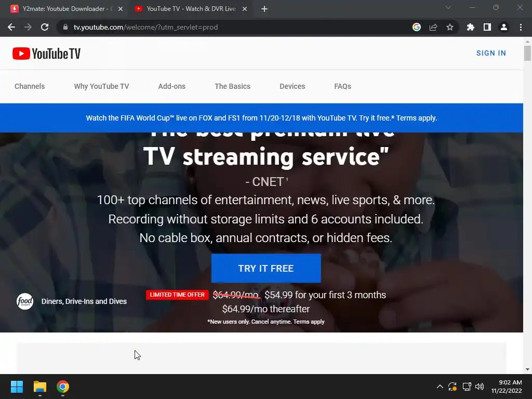Toggle the browser side panel icon
Viewport: 532px width, 399px height.
pos(487,27)
